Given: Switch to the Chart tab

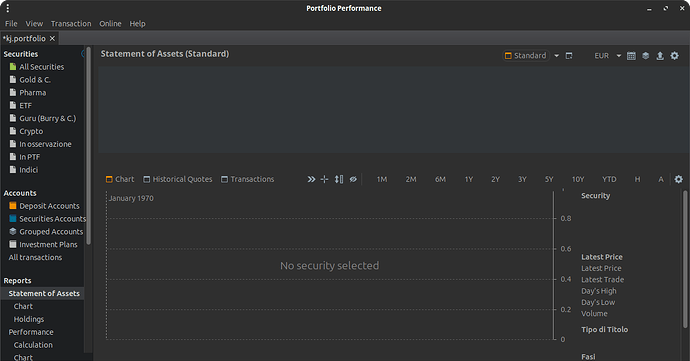Looking at the screenshot, I should [x=120, y=179].
